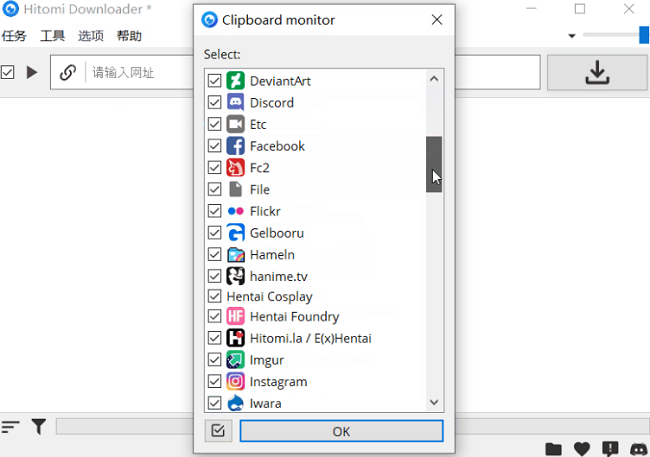Screen dimensions: 650x457
Task: Uncheck the DeviantArt checkbox
Action: (x=214, y=81)
